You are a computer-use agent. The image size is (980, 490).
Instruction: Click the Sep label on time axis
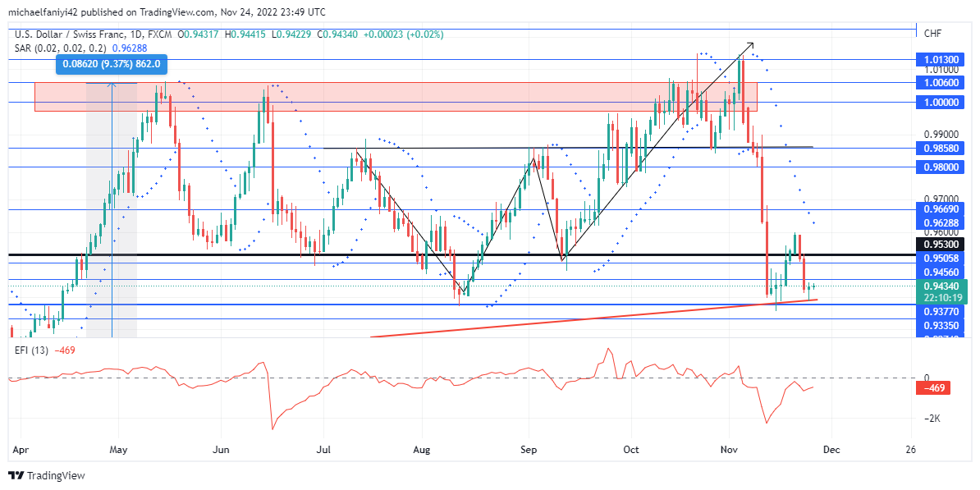[x=529, y=450]
